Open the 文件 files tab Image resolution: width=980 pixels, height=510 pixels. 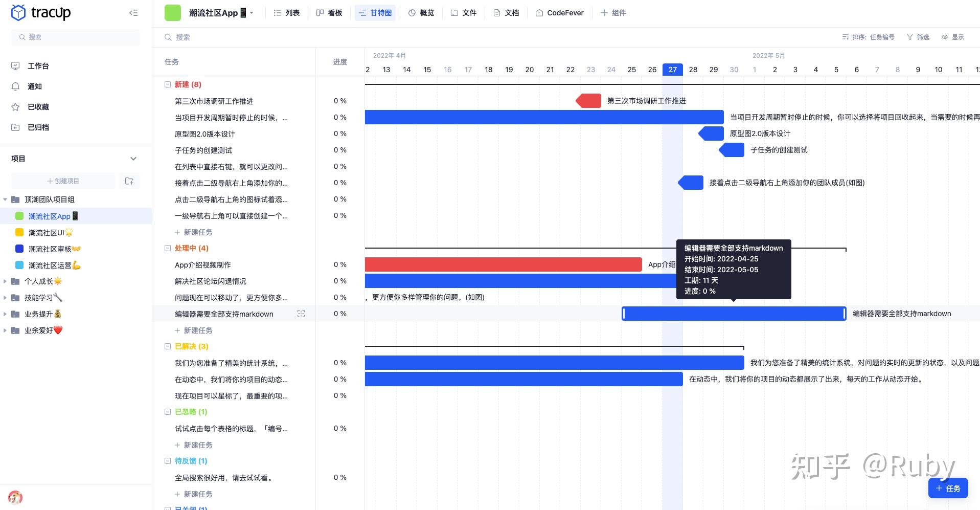click(464, 13)
